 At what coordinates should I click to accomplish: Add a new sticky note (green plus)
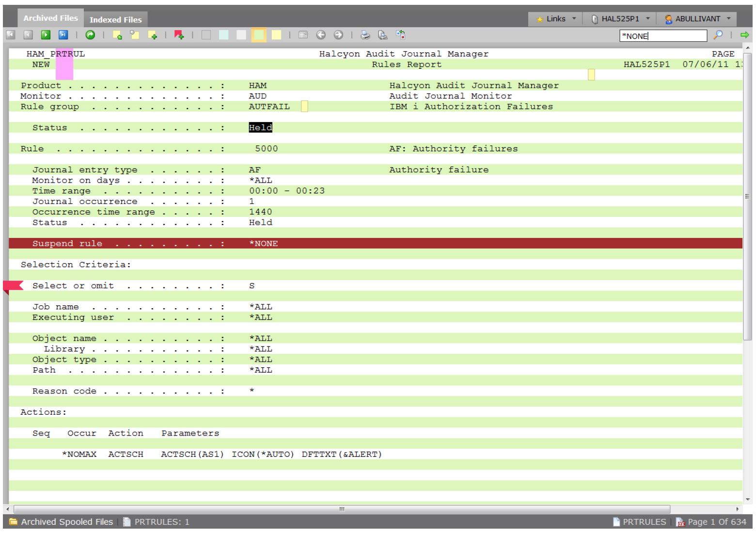point(152,35)
